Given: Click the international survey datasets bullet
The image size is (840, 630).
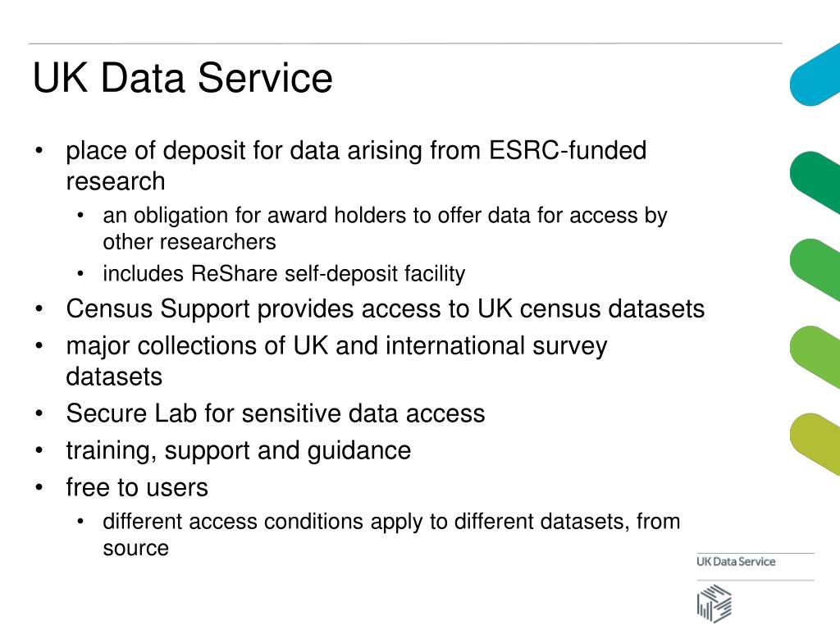Looking at the screenshot, I should coord(337,361).
